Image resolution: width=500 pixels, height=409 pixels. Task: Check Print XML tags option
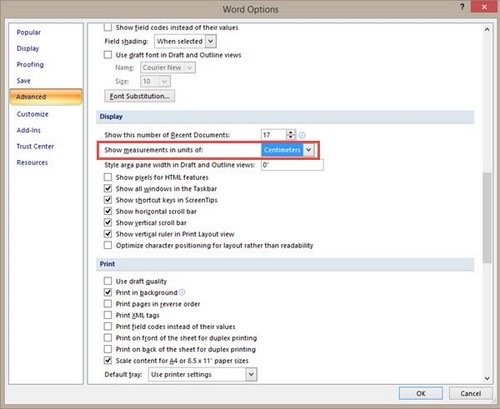point(108,315)
